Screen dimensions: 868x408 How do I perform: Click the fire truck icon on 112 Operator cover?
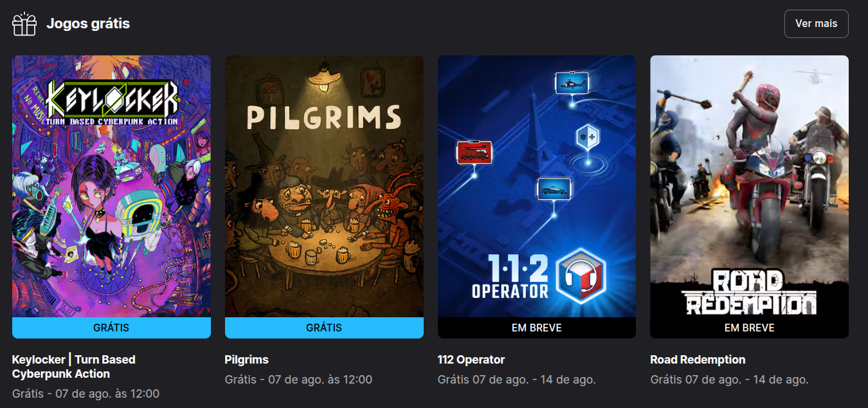click(x=474, y=153)
